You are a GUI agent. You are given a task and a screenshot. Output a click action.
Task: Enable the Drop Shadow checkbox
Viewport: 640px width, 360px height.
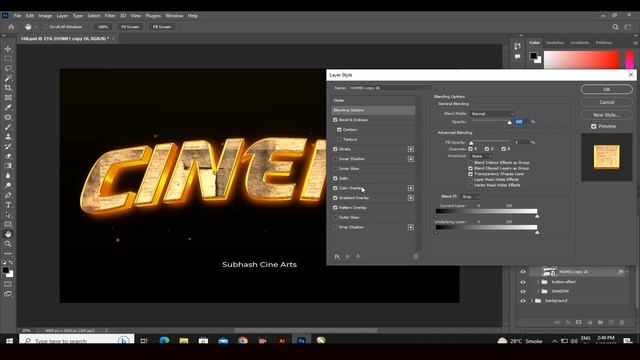335,227
